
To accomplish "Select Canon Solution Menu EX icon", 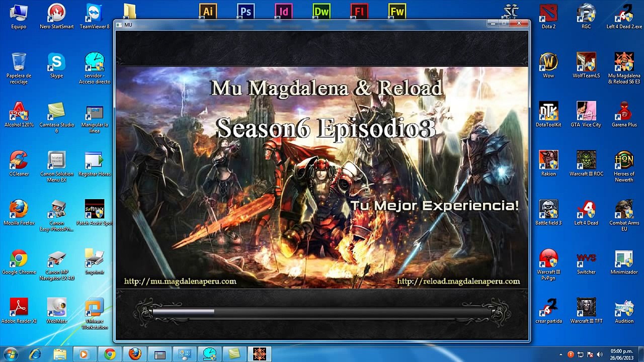I will tap(56, 166).
